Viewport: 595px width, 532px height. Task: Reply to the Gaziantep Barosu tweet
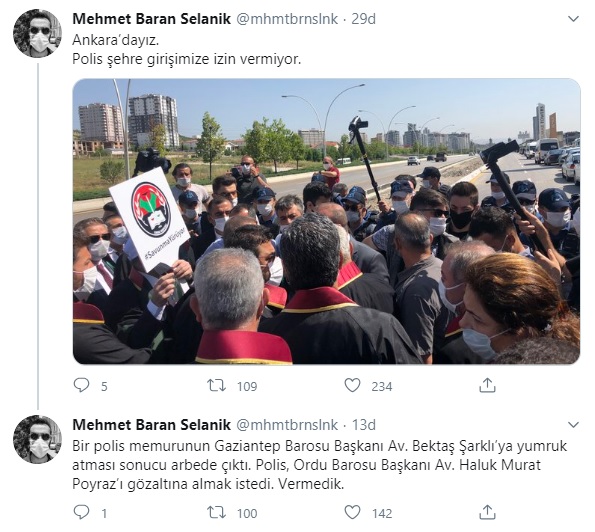[81, 512]
